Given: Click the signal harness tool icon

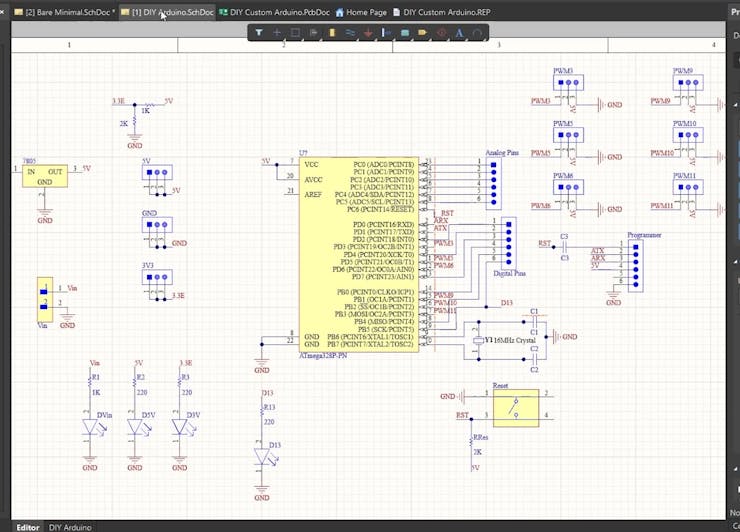Looking at the screenshot, I should [x=386, y=33].
